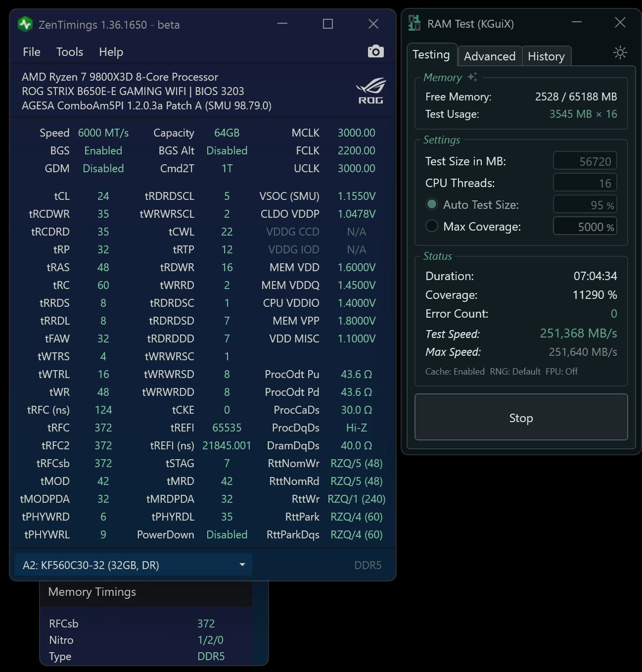The width and height of the screenshot is (642, 672).
Task: Click the tCL value 24
Action: [x=103, y=196]
